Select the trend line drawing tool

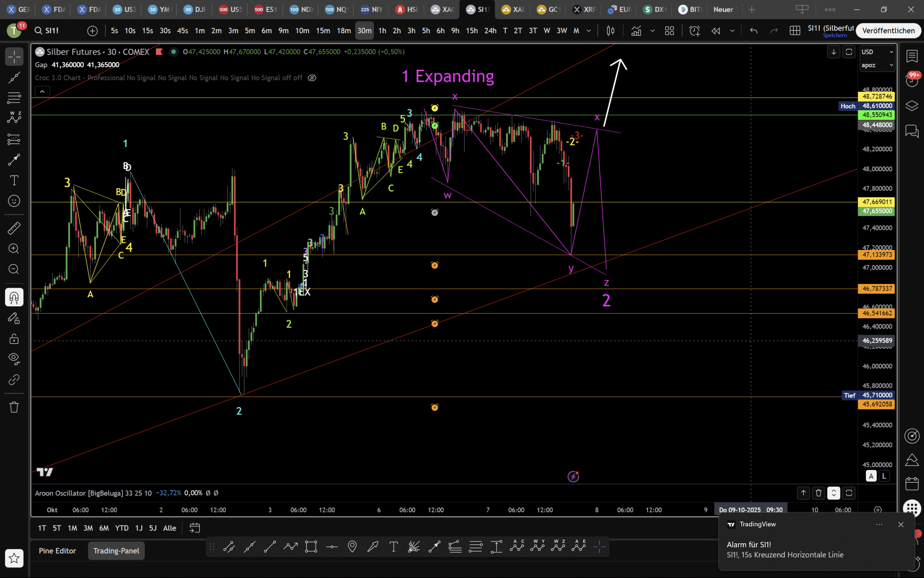point(14,78)
